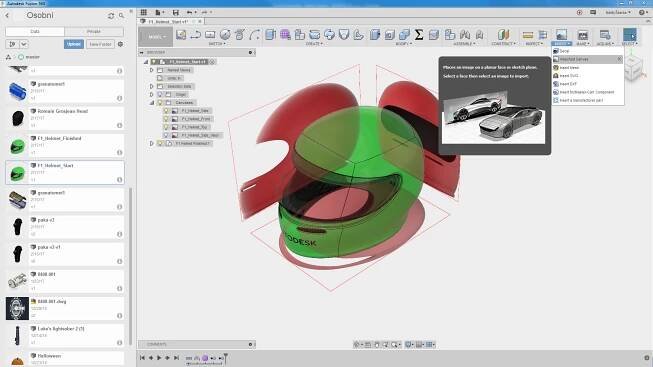Open the Model workspace dropdown
Screen dimensions: 653x367
coord(156,37)
